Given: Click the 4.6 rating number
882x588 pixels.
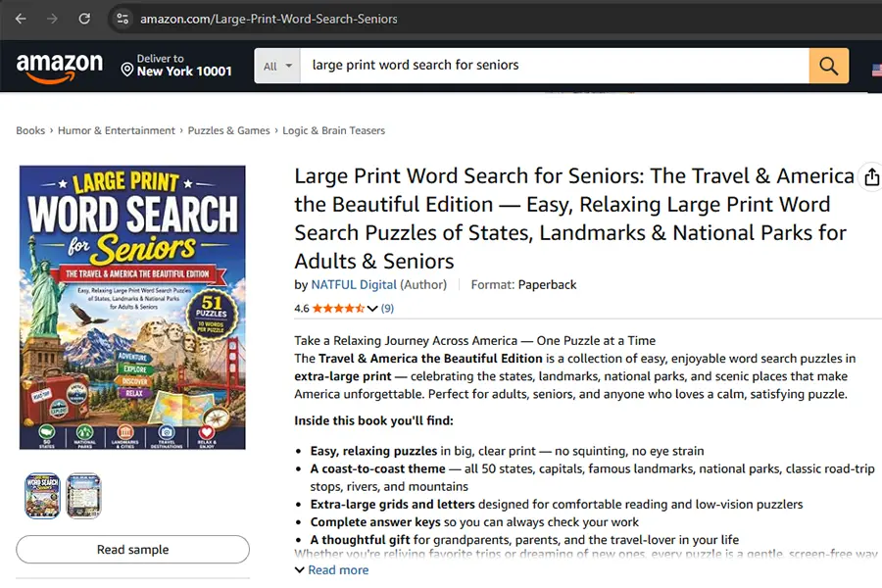Looking at the screenshot, I should click(x=302, y=309).
